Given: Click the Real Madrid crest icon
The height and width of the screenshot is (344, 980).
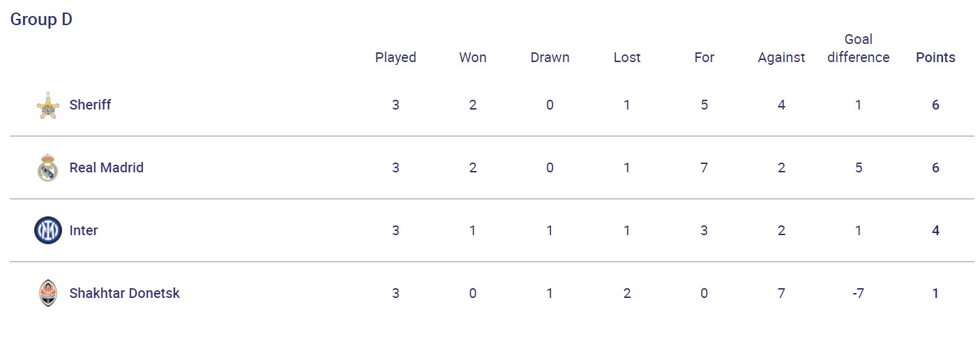Looking at the screenshot, I should pos(47,168).
